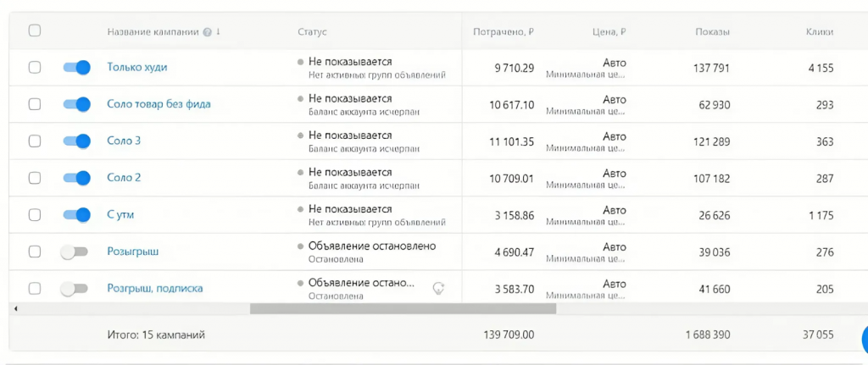
Task: Select the checkbox for Розыгрыш campaign
Action: (34, 252)
